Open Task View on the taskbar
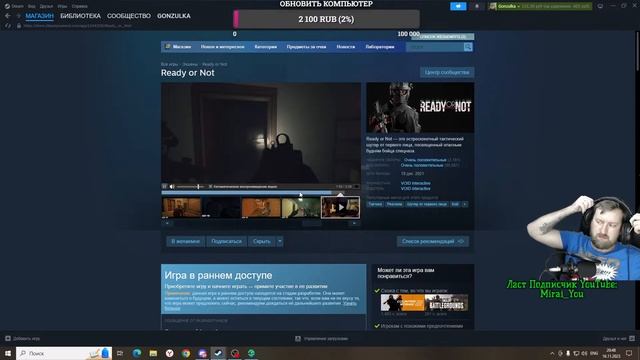This screenshot has width=640, height=360. (x=120, y=353)
